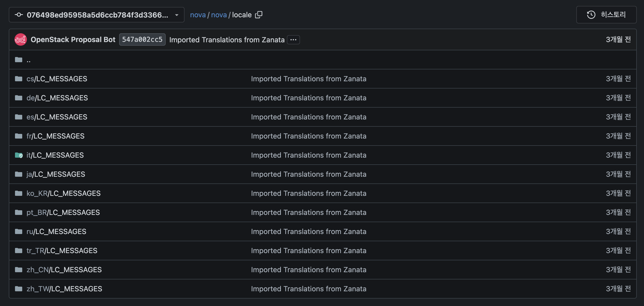Click the OpenStack Proposal Bot avatar

[21, 39]
